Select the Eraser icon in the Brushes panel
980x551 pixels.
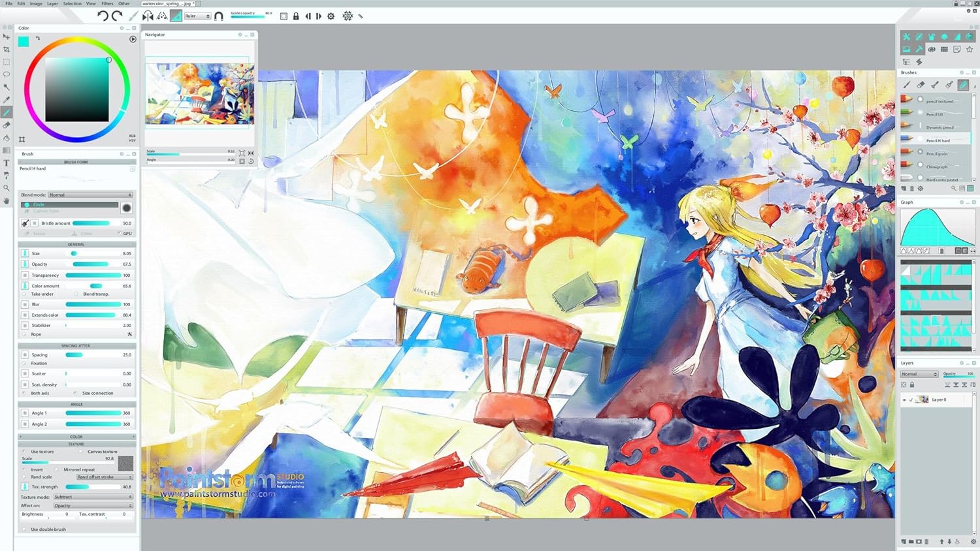coord(919,86)
